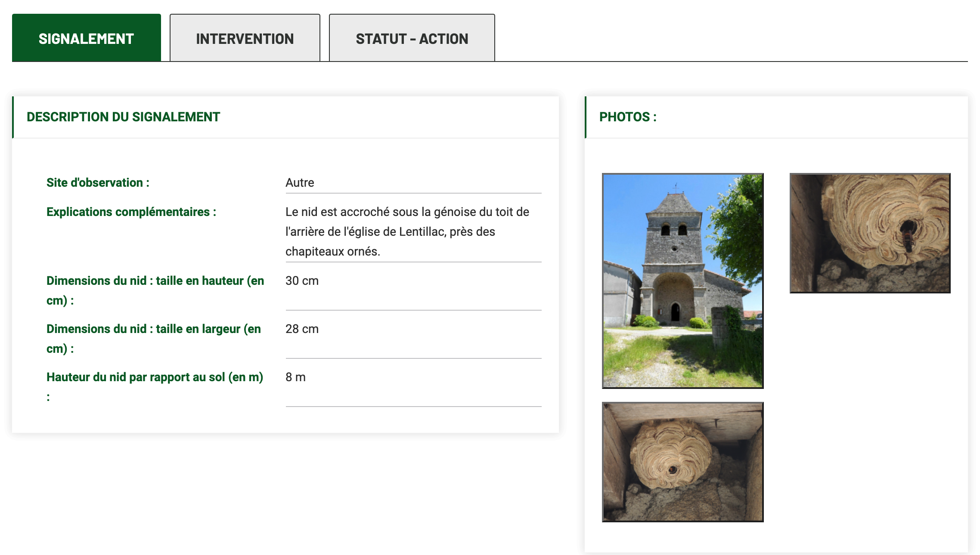Click the Explications complémentaires label
The image size is (980, 555).
tap(131, 212)
